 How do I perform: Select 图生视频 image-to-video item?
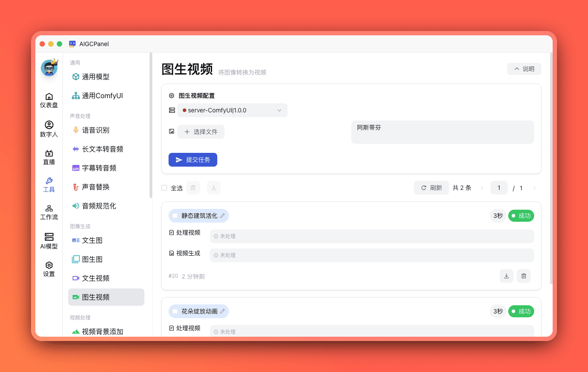coord(106,297)
